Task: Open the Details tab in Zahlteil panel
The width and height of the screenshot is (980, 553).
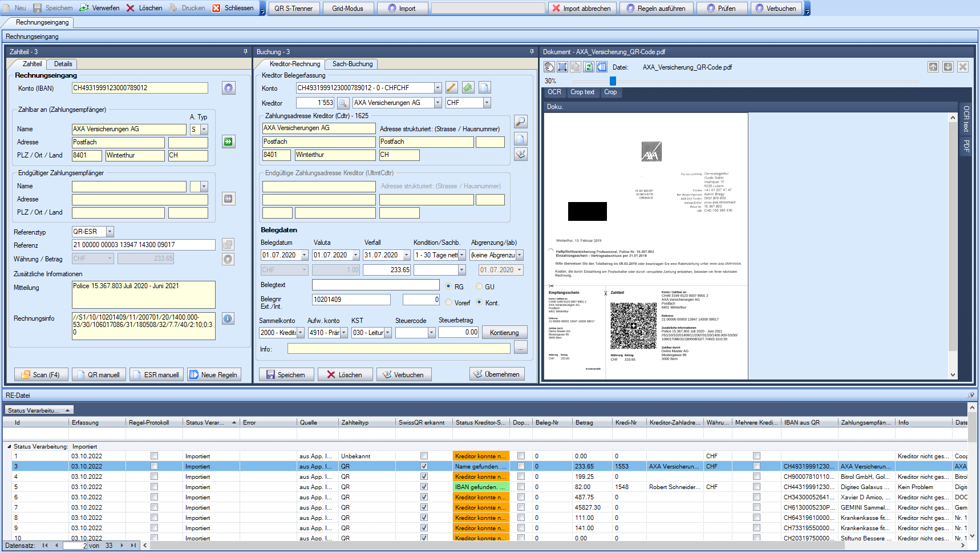Action: tap(63, 64)
